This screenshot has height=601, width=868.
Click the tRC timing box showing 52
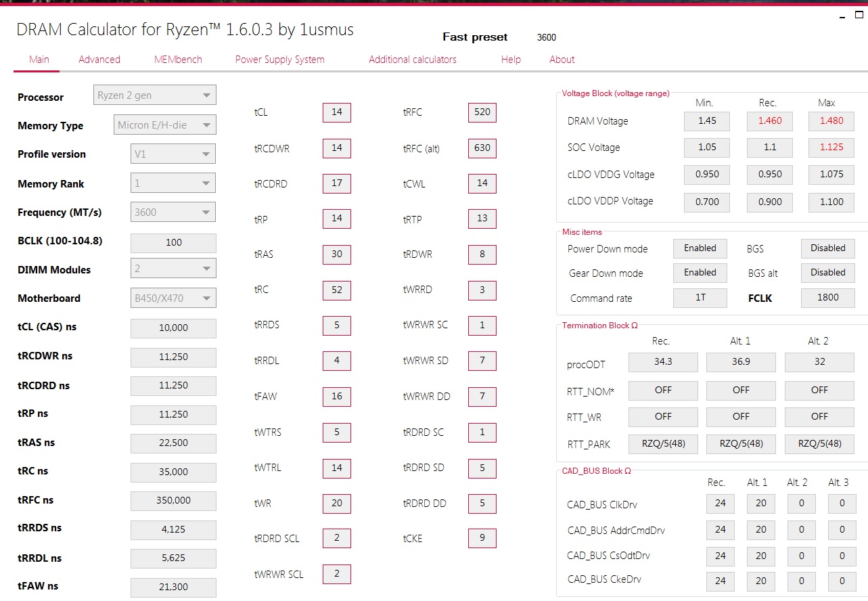pyautogui.click(x=337, y=290)
